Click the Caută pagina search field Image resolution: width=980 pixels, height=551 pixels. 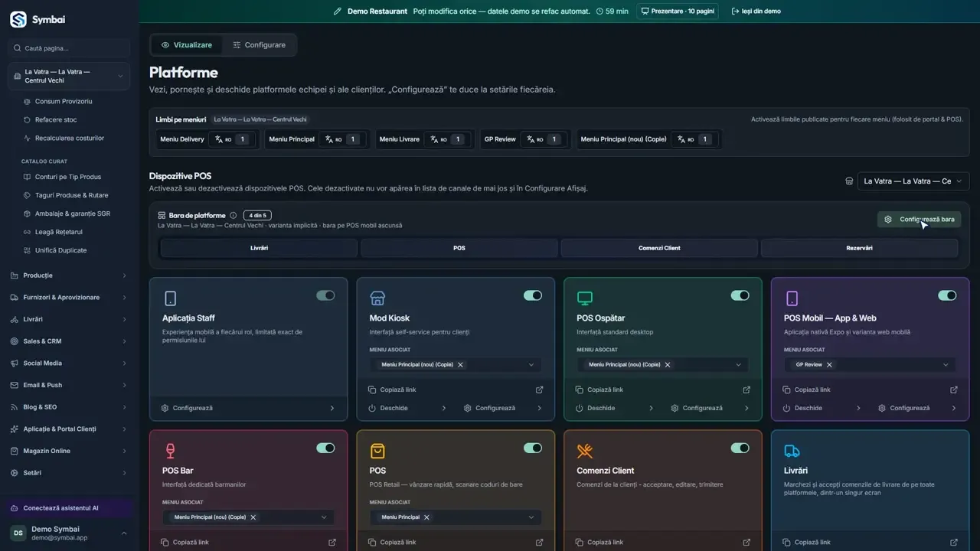[x=69, y=48]
